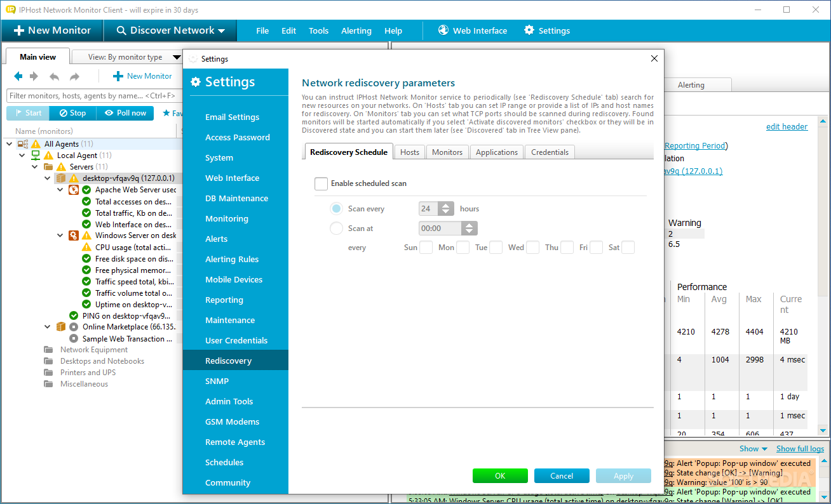Select the Scan at radio button
This screenshot has width=831, height=504.
coord(336,228)
